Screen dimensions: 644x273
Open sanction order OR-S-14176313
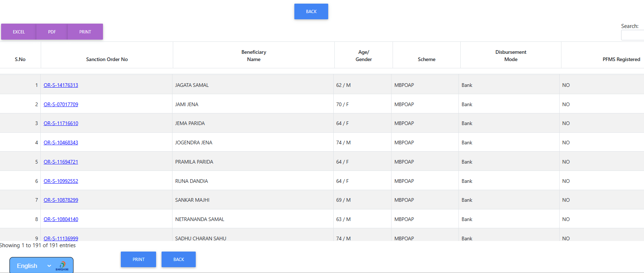(61, 85)
